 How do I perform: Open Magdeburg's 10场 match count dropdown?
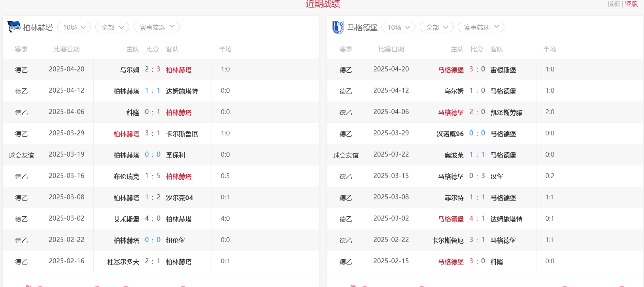(x=398, y=27)
